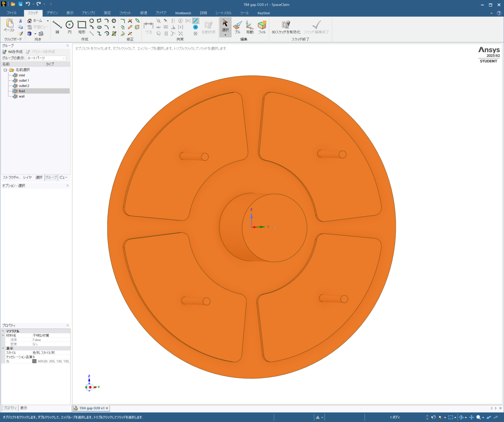Click the magnifier zoom icon in status bar
Screen dimensions: 504x422
pyautogui.click(x=479, y=417)
